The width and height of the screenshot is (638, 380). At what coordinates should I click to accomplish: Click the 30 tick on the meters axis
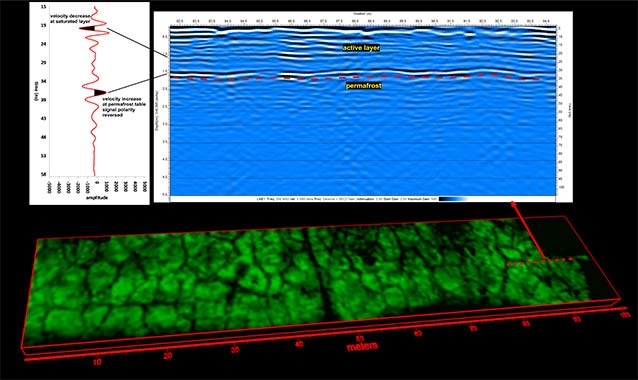pyautogui.click(x=235, y=349)
